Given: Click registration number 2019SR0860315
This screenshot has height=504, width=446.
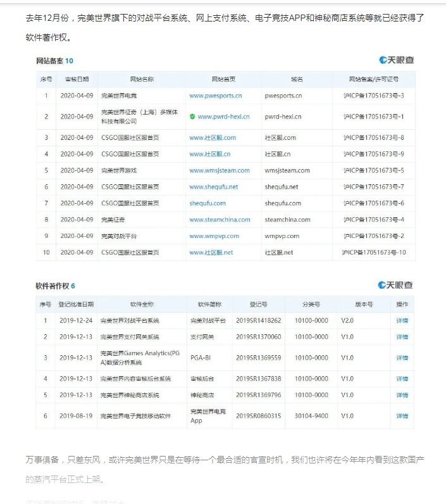Looking at the screenshot, I should (x=259, y=416).
